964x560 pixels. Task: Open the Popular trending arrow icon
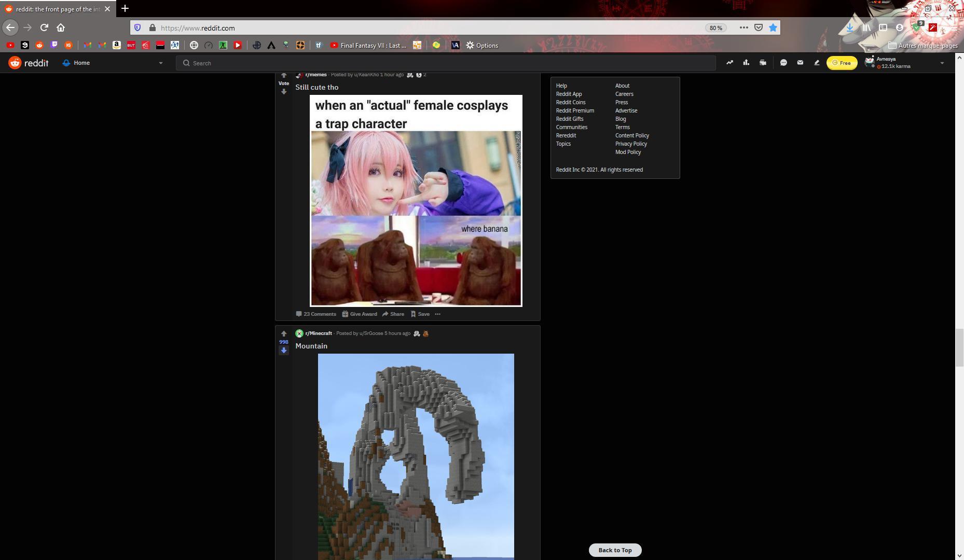click(729, 63)
